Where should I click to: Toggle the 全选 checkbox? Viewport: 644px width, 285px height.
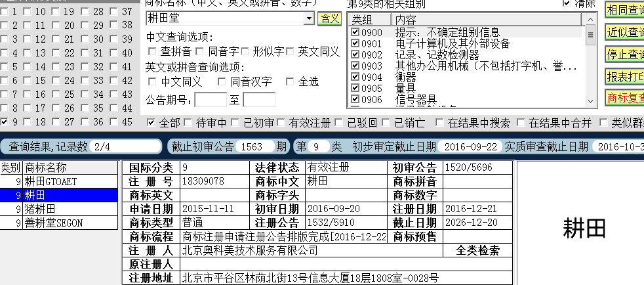click(x=290, y=81)
